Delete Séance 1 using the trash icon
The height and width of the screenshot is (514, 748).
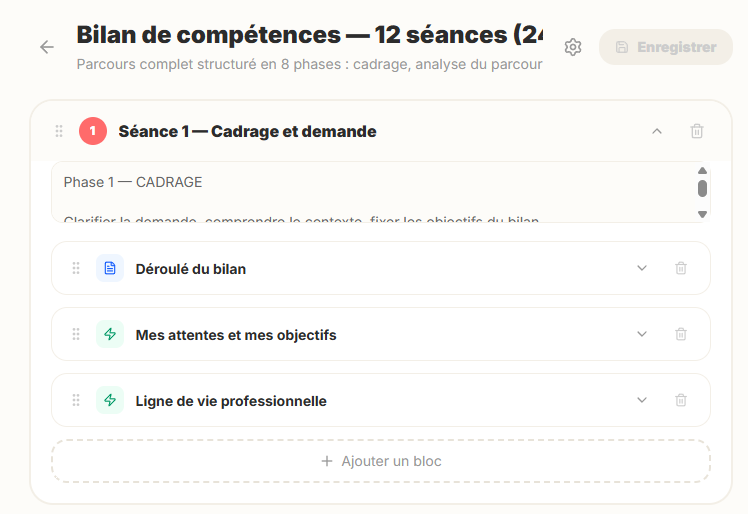(697, 131)
